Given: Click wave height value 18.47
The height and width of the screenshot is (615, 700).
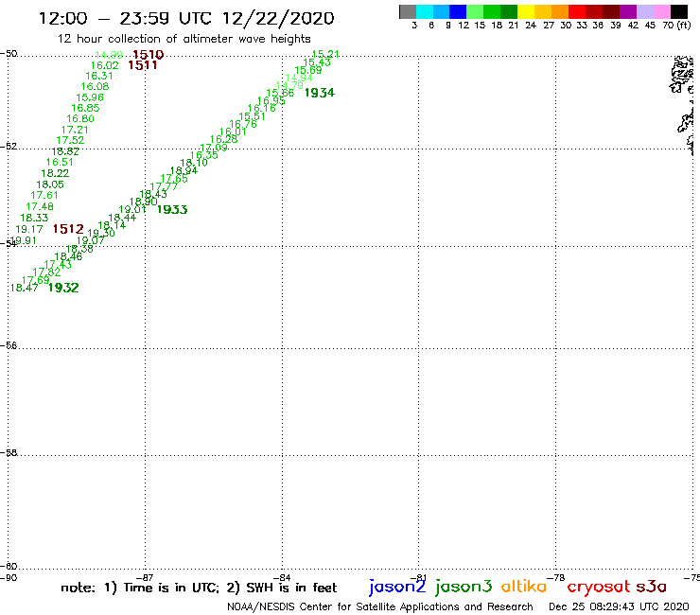Looking at the screenshot, I should coord(24,288).
